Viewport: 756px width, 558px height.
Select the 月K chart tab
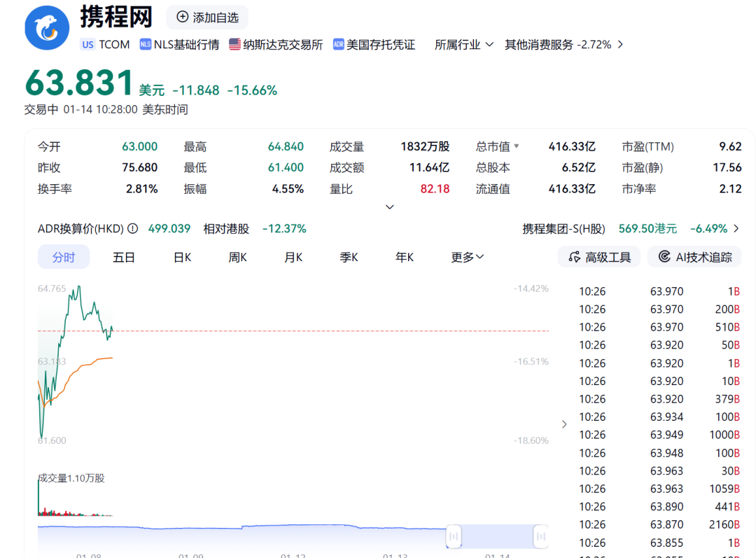coord(293,257)
